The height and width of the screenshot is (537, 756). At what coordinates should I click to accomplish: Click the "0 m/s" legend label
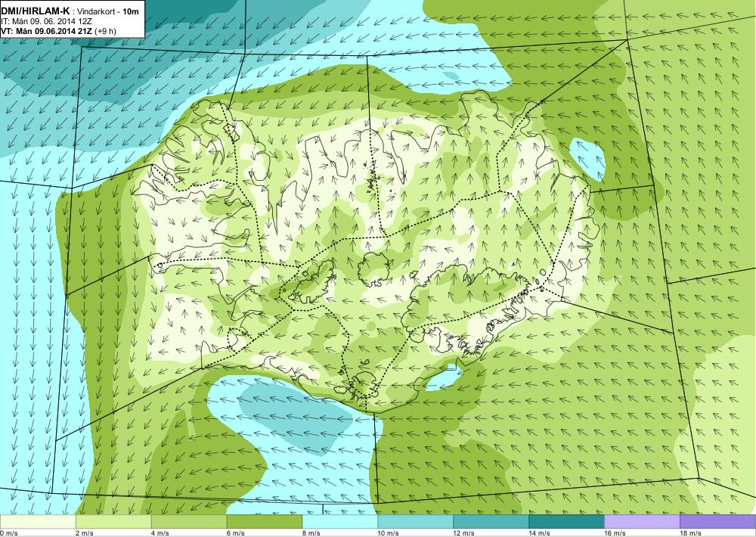click(9, 533)
